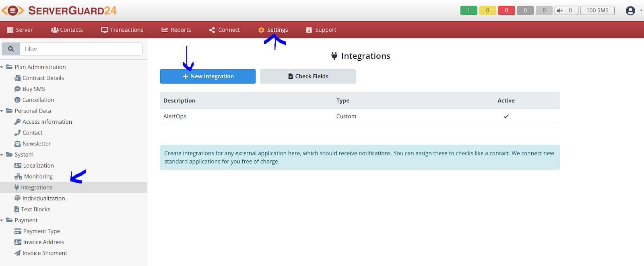Collapse the Payment folder
Screen dimensions: 644x266
pos(2,220)
